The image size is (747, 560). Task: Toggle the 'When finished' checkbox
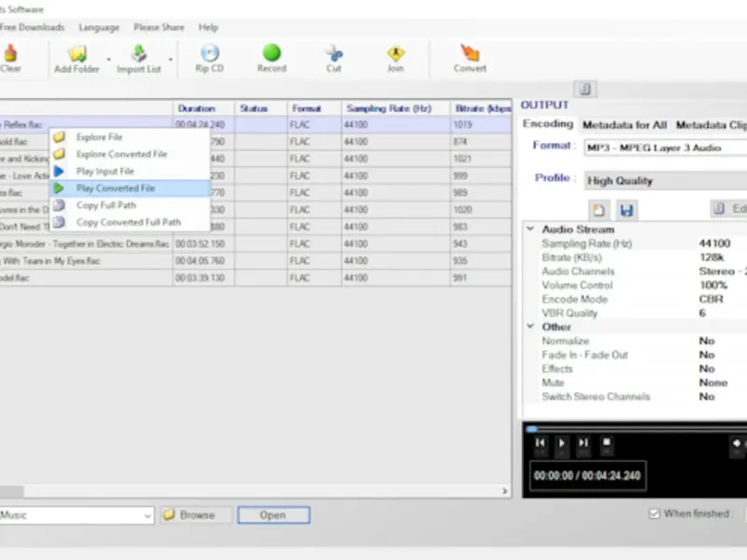point(655,513)
